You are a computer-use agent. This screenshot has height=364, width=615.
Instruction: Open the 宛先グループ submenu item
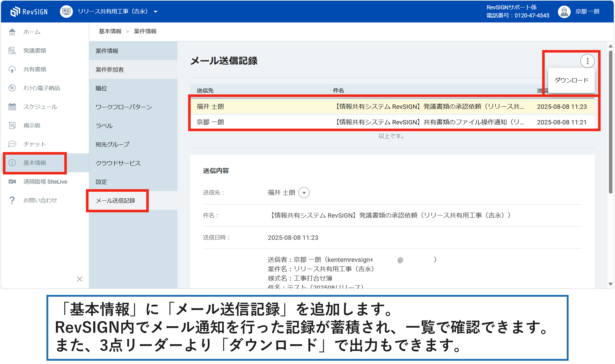(133, 144)
